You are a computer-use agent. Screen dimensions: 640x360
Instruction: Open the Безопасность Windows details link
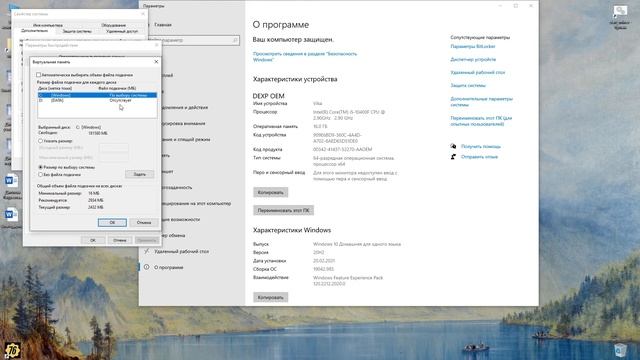tap(305, 56)
